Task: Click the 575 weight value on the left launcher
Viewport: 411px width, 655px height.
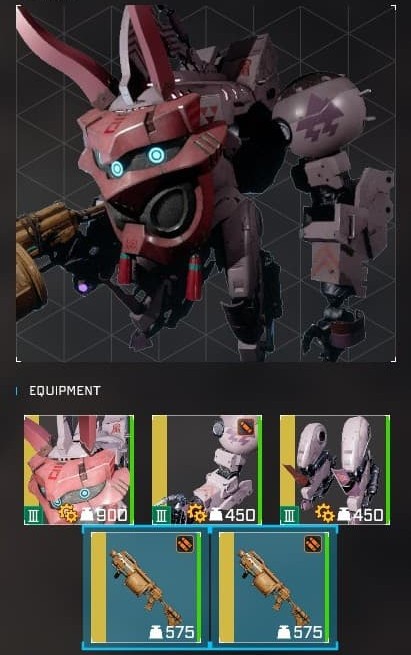Action: point(180,632)
